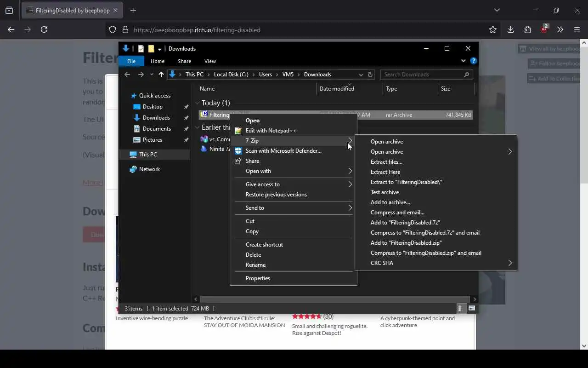Open Firefox hamburger application menu
This screenshot has height=368, width=588.
(x=577, y=29)
